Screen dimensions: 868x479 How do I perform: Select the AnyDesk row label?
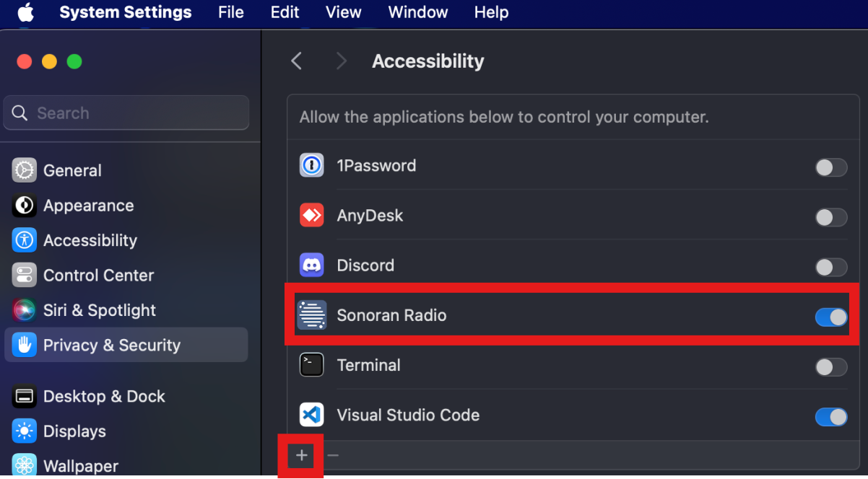pos(370,215)
